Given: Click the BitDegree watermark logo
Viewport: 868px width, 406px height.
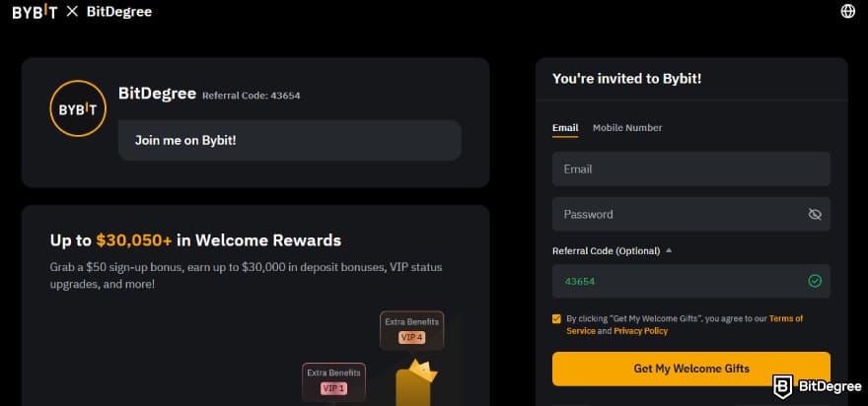Looking at the screenshot, I should click(817, 386).
